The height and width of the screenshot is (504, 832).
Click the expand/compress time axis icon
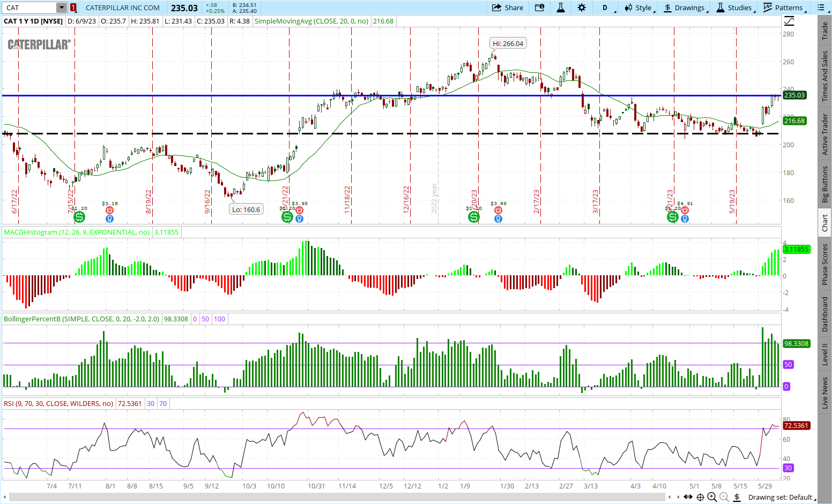pyautogui.click(x=688, y=497)
